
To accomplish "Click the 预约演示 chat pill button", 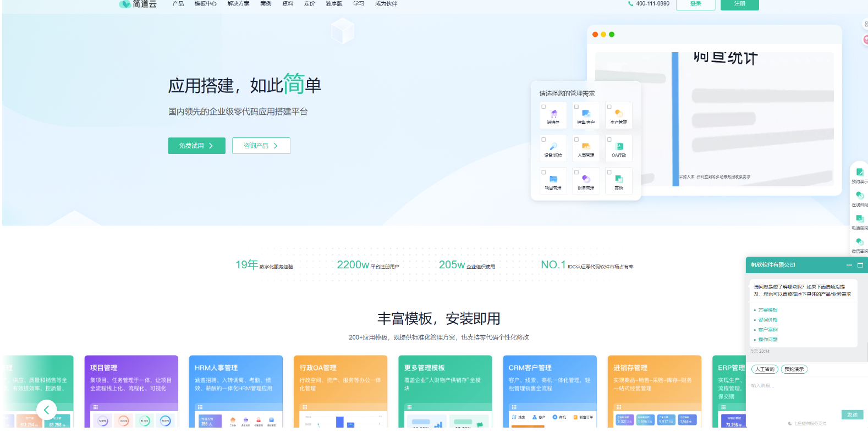I will click(794, 369).
